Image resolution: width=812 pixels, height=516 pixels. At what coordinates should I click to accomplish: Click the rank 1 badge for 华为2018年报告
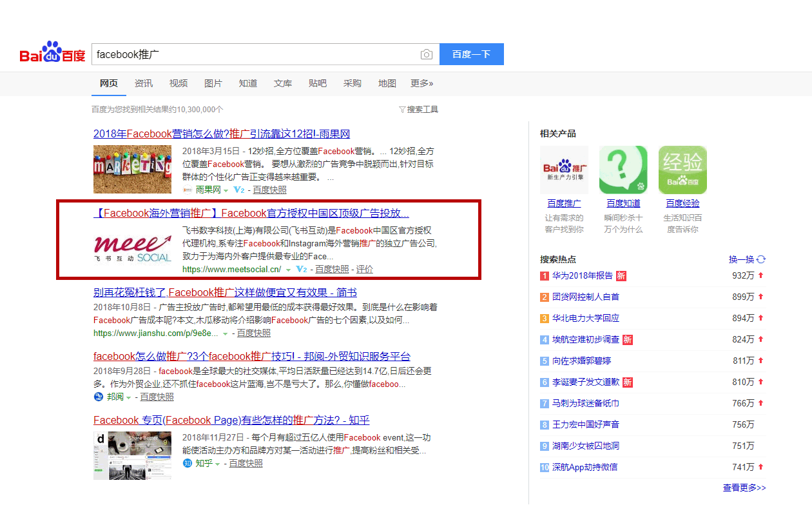click(545, 276)
